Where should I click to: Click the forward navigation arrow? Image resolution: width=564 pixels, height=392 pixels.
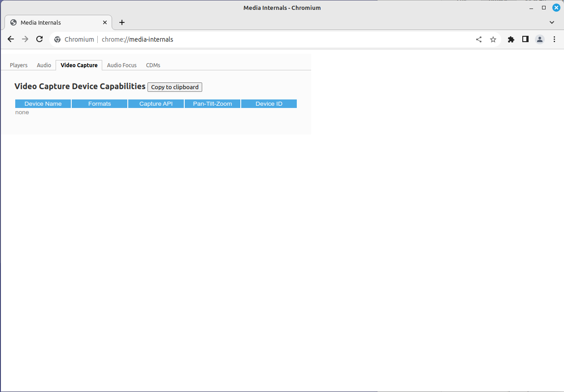coord(25,39)
